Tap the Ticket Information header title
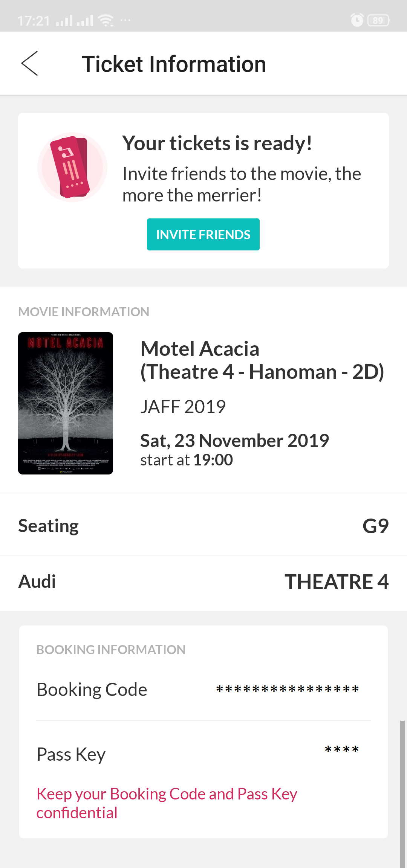Viewport: 407px width, 868px height. point(174,64)
